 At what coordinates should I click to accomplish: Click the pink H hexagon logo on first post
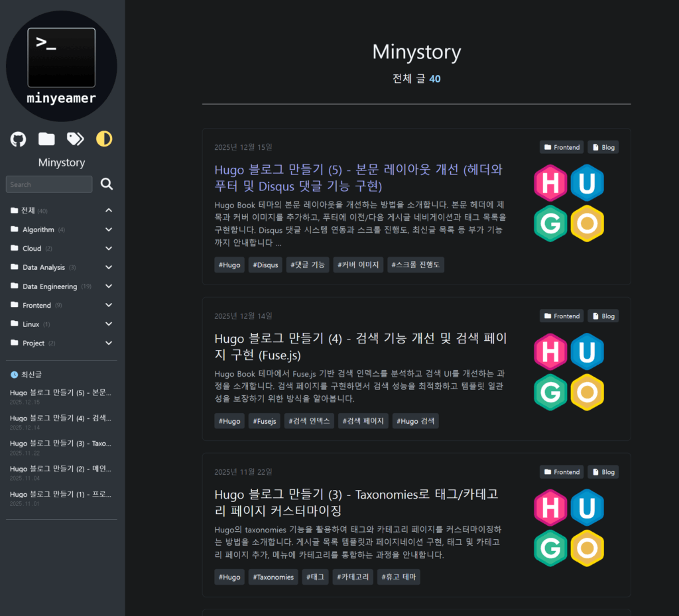pos(550,182)
